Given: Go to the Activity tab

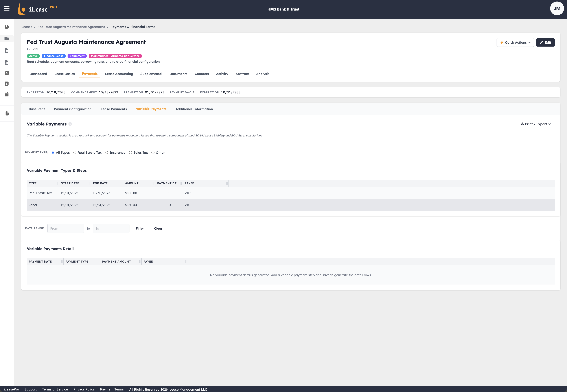Looking at the screenshot, I should [x=222, y=74].
